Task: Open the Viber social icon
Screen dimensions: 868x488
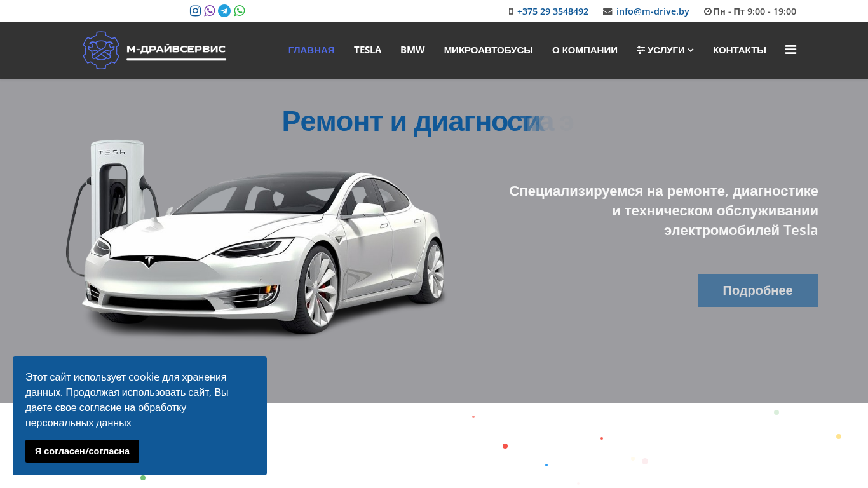Action: (x=210, y=11)
